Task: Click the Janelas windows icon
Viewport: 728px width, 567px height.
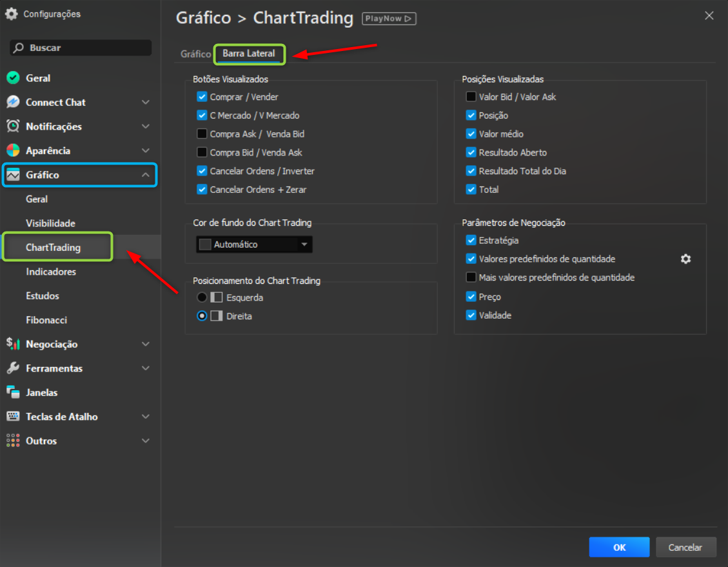Action: pyautogui.click(x=13, y=392)
